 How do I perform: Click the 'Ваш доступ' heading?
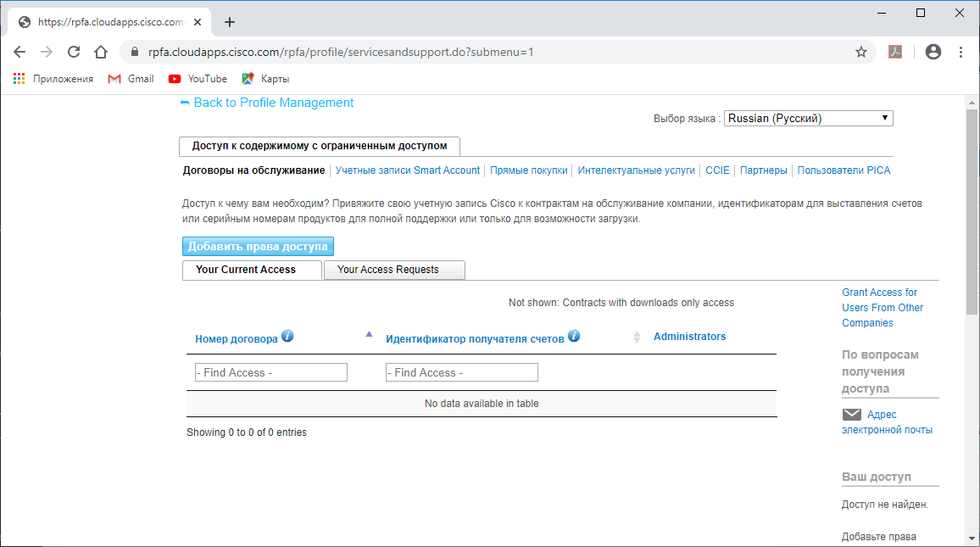[877, 477]
